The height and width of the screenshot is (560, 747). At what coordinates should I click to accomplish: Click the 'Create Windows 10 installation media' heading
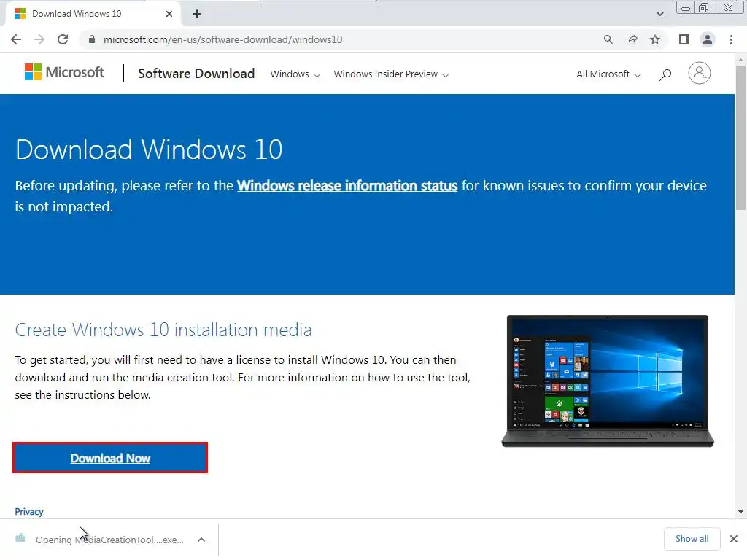pos(163,330)
